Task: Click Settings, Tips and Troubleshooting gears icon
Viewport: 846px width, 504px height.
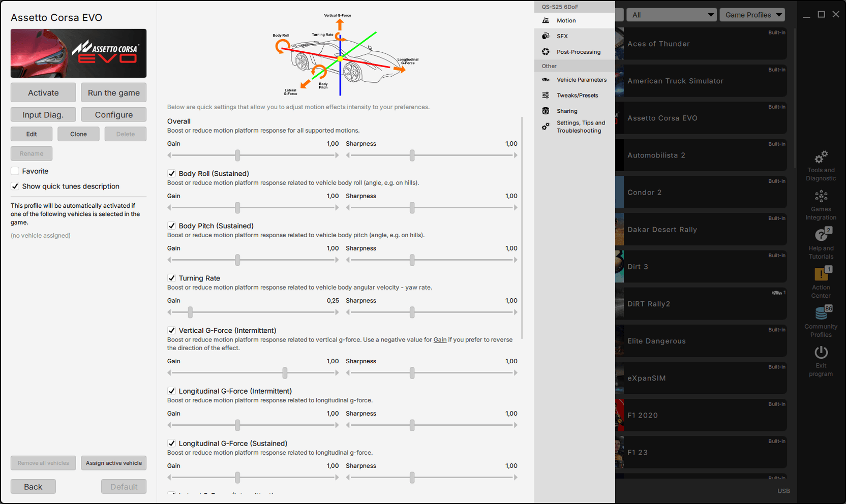Action: 546,127
